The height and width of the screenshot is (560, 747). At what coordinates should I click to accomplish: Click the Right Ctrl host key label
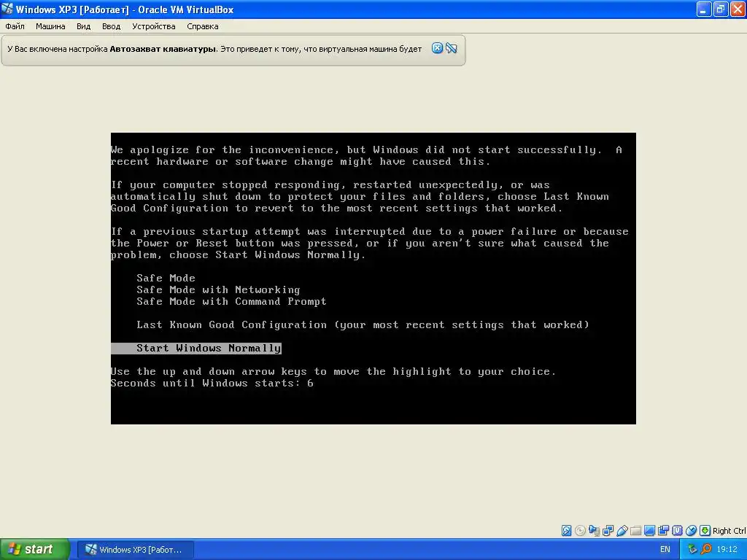point(729,531)
